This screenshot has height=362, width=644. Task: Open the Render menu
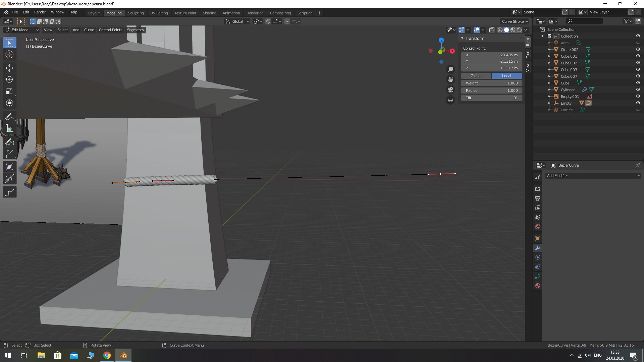(x=40, y=12)
